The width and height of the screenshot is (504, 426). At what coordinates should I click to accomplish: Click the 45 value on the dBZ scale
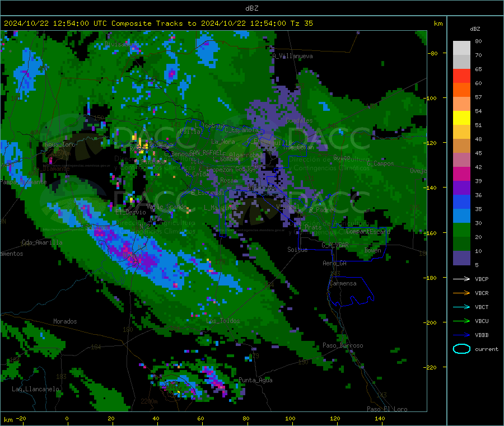(x=478, y=153)
